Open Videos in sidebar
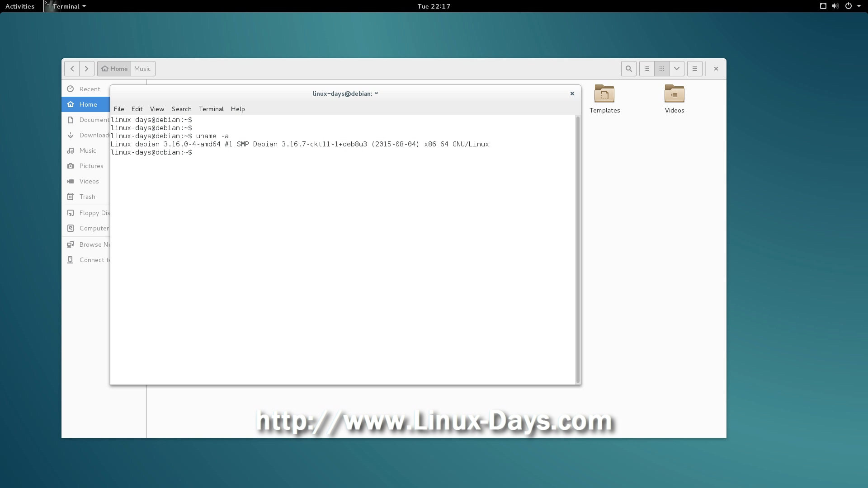Viewport: 868px width, 488px height. point(86,181)
